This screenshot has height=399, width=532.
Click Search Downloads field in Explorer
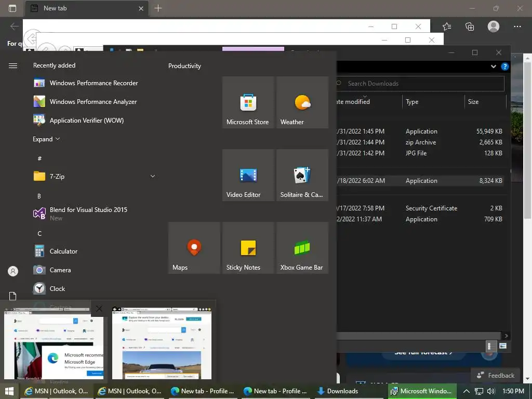tap(420, 84)
